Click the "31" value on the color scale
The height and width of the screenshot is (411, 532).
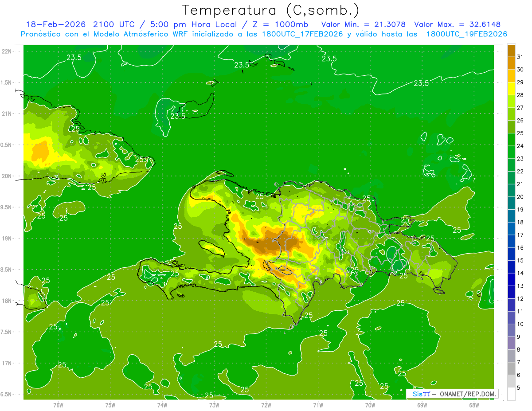coord(520,57)
